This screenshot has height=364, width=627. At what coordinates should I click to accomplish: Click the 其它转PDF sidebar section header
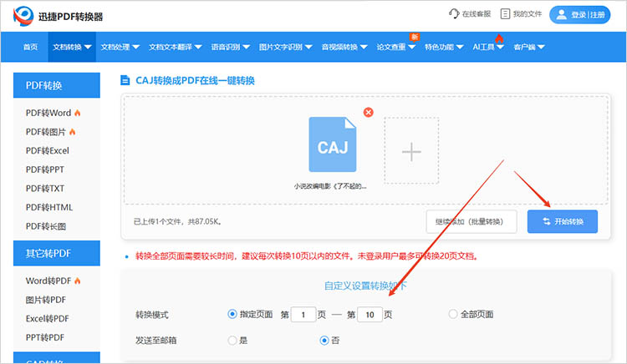pyautogui.click(x=57, y=253)
